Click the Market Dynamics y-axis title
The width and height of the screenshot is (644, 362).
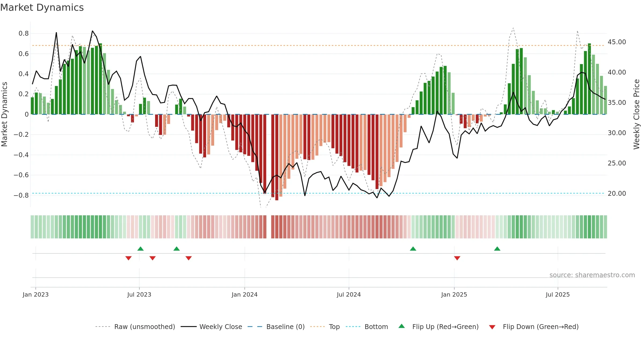pos(4,114)
